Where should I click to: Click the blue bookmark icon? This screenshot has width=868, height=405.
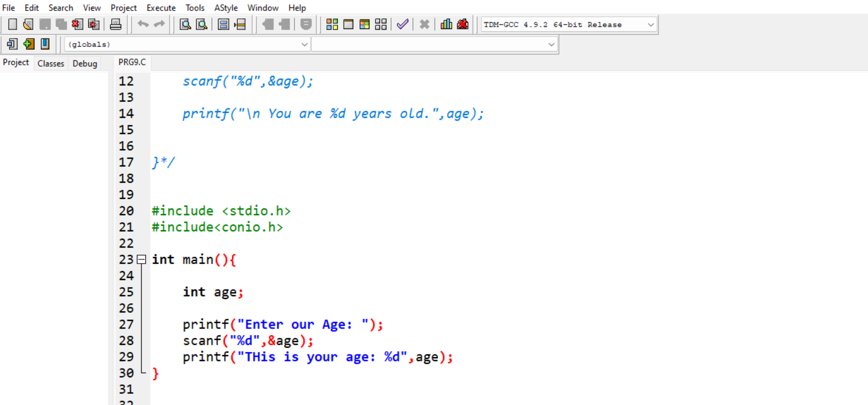(x=45, y=44)
